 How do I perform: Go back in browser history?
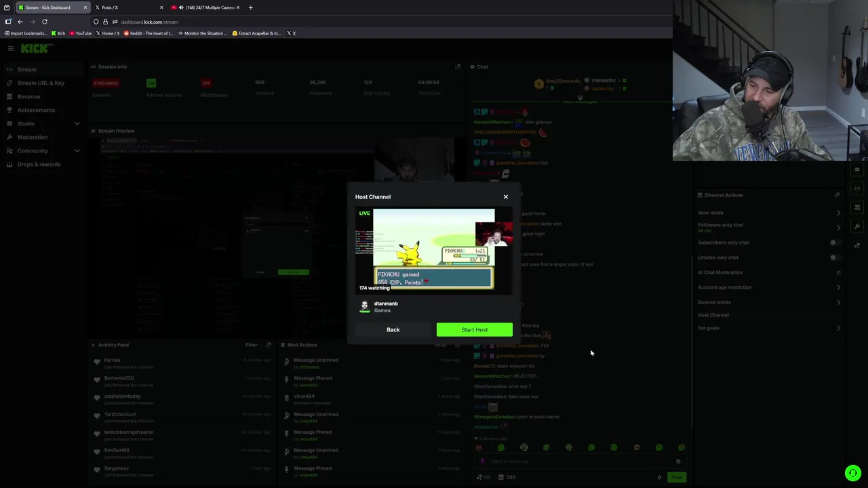(x=20, y=22)
